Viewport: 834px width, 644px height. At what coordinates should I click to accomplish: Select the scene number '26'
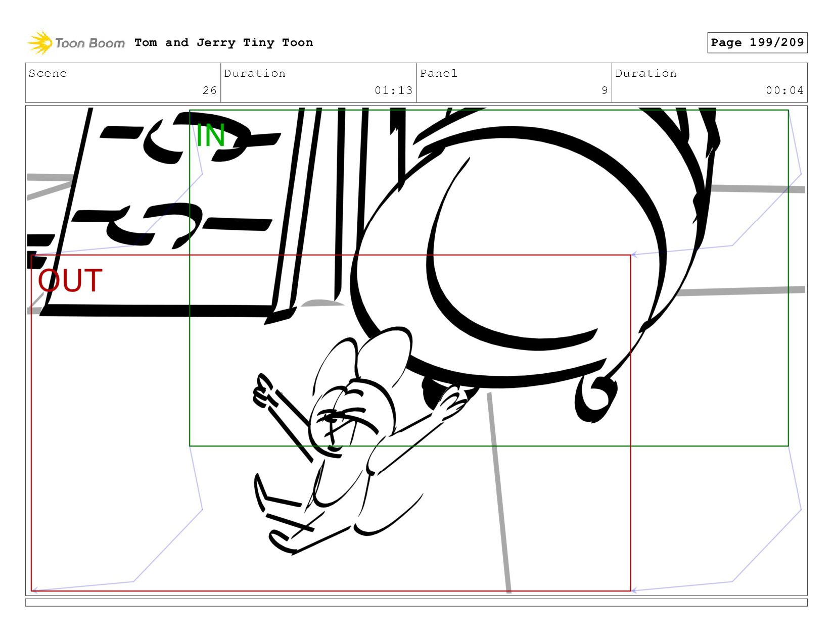pos(209,90)
